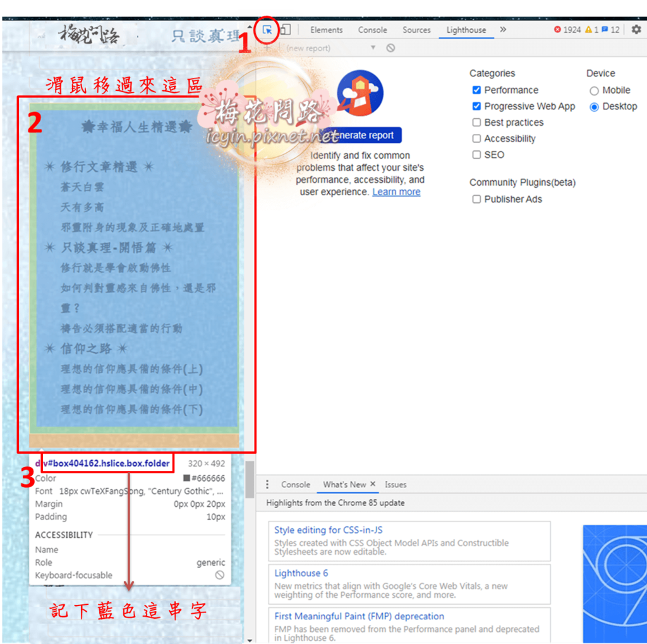Screen dimensions: 647x644
Task: Switch to drawer Console tab
Action: click(x=296, y=484)
